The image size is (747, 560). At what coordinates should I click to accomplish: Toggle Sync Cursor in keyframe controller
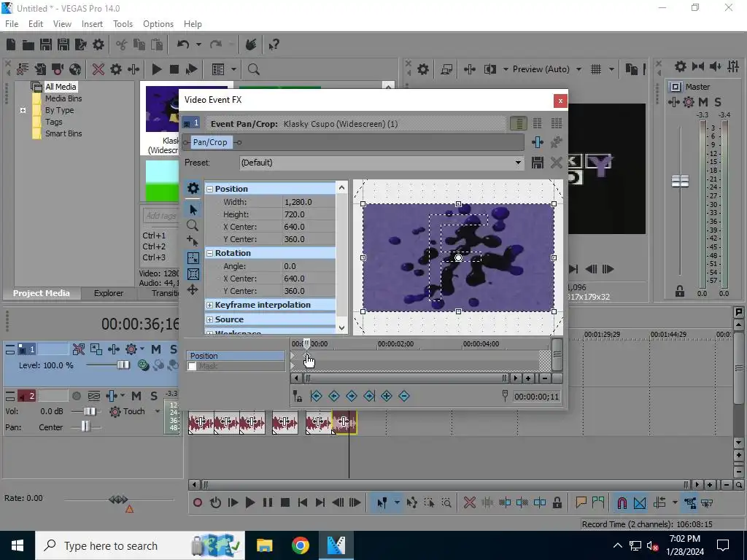(298, 396)
